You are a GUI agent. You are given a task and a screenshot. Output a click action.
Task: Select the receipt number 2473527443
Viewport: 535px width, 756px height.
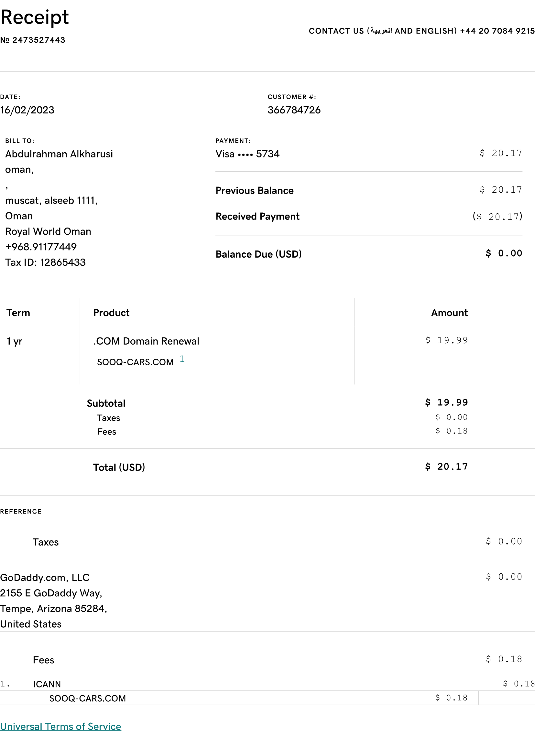click(38, 40)
